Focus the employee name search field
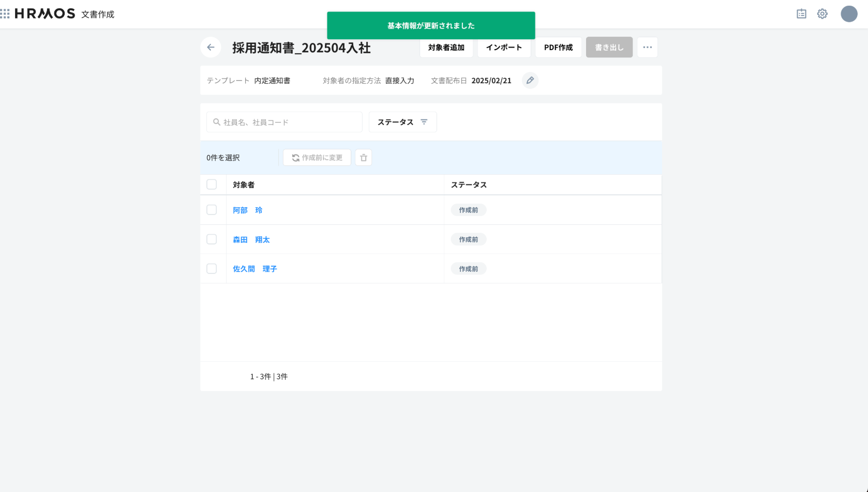868x492 pixels. (x=290, y=122)
